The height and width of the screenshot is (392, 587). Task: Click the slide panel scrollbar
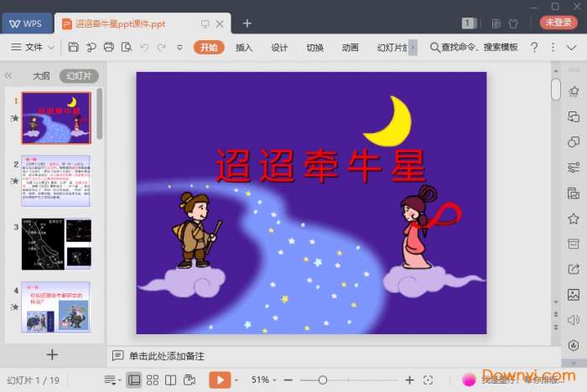tap(99, 114)
